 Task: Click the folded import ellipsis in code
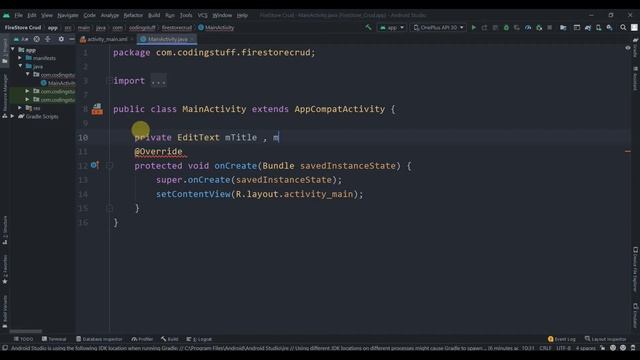tap(158, 81)
